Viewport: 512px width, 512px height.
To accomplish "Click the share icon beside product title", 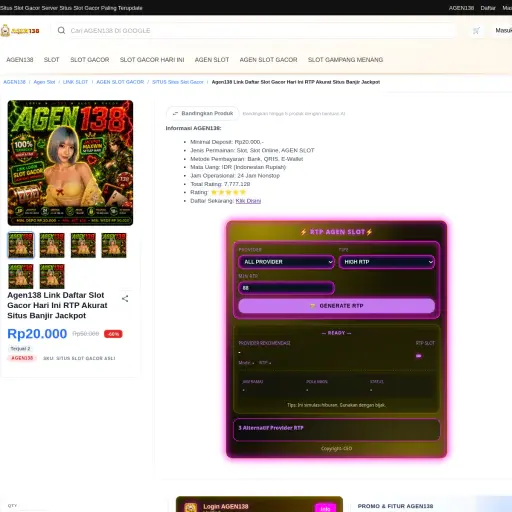I will coord(125,299).
